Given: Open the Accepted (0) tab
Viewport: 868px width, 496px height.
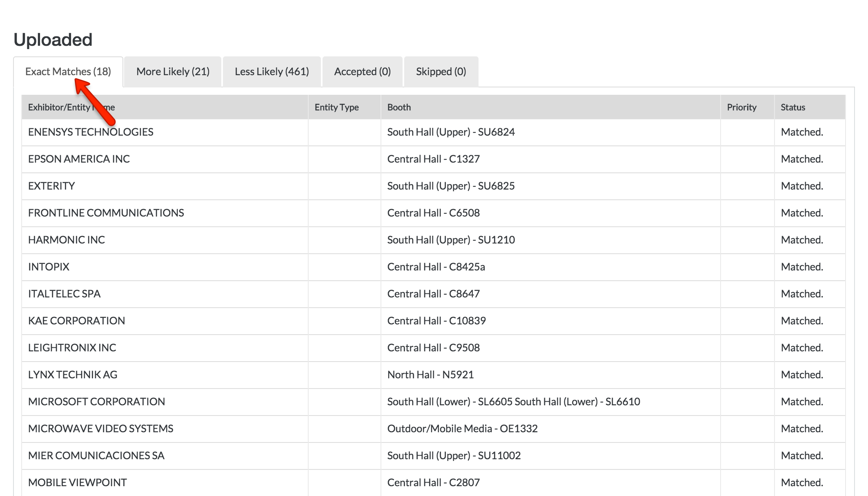Looking at the screenshot, I should tap(362, 71).
